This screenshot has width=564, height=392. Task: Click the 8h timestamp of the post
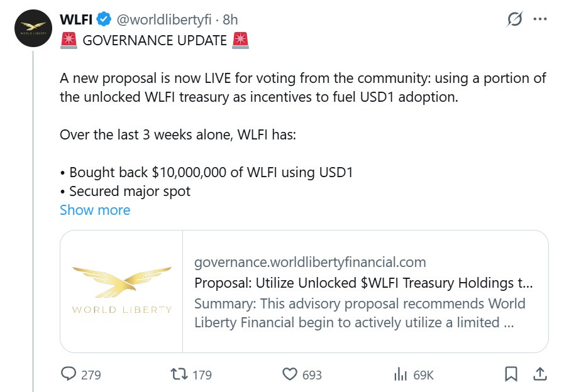click(230, 20)
